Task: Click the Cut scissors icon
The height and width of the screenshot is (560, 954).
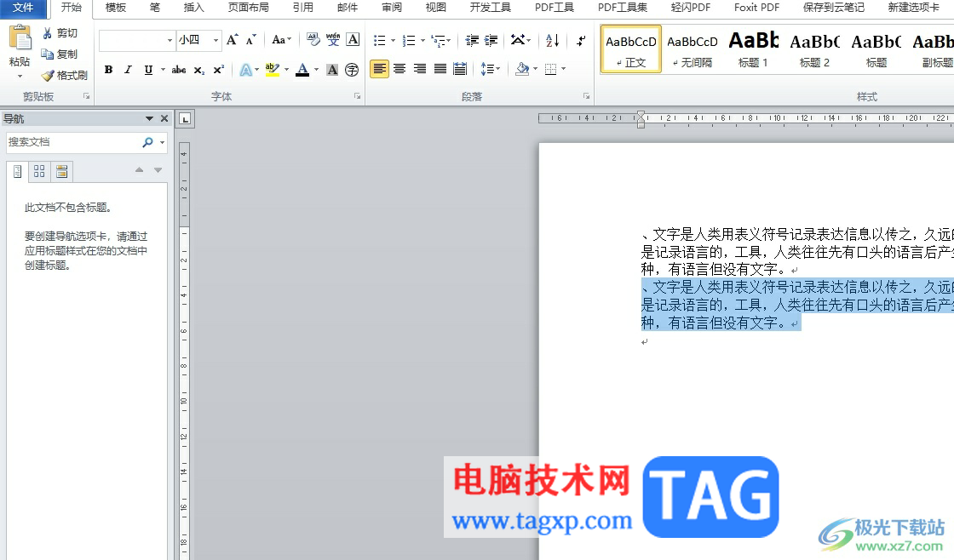Action: (48, 33)
